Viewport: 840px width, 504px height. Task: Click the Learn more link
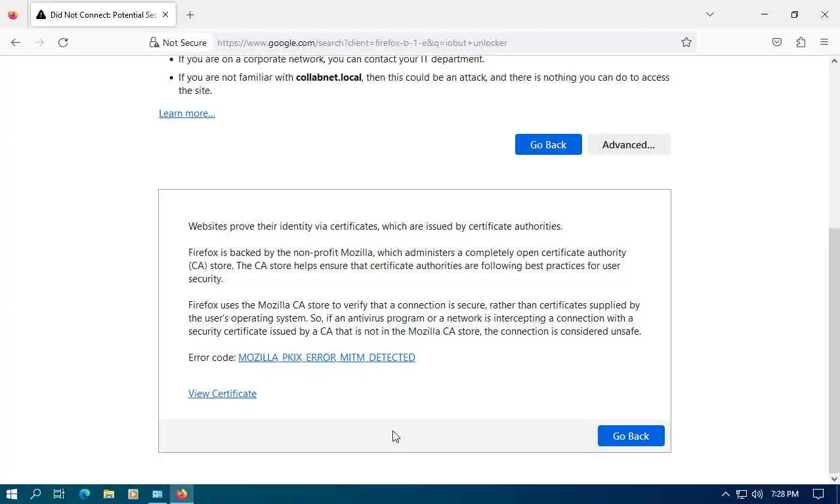[187, 114]
